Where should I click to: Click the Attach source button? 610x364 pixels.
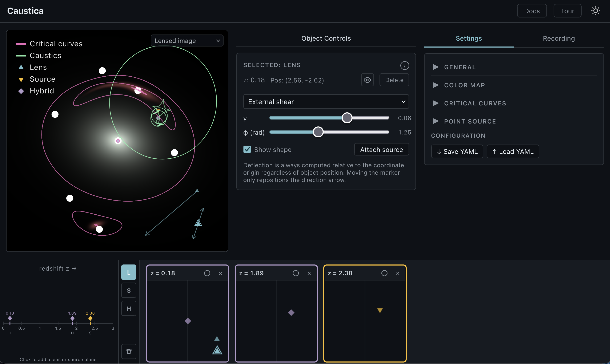[381, 149]
